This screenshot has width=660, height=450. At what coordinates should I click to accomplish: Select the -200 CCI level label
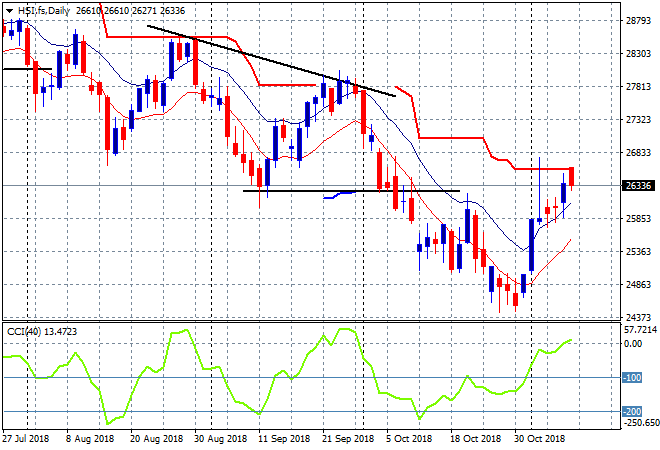click(632, 411)
